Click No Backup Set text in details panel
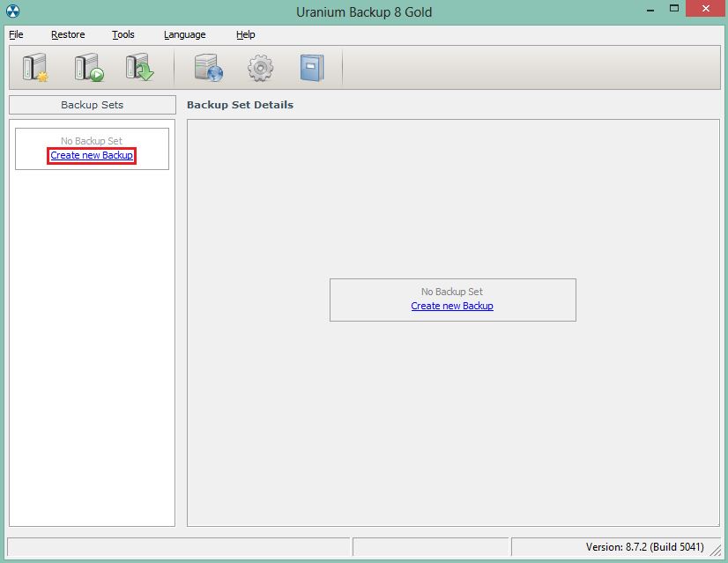The height and width of the screenshot is (563, 728). 452,292
